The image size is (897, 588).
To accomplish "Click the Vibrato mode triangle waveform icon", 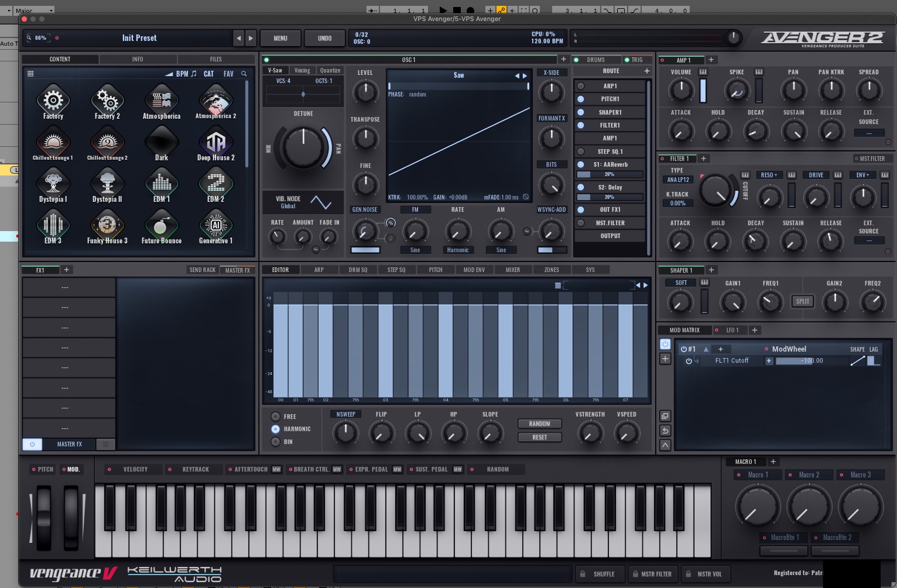I will pos(321,202).
